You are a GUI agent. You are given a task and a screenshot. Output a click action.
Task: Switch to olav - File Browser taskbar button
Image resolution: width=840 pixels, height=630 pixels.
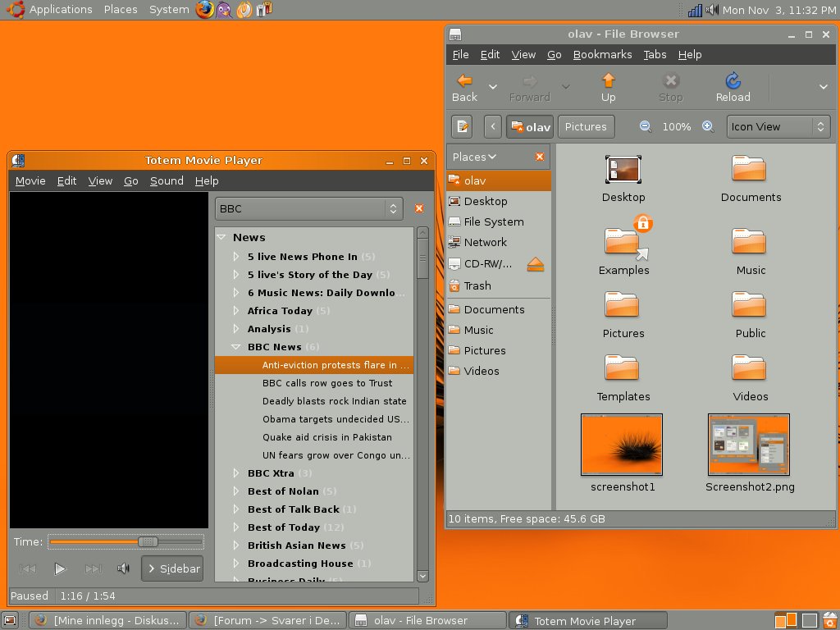427,621
